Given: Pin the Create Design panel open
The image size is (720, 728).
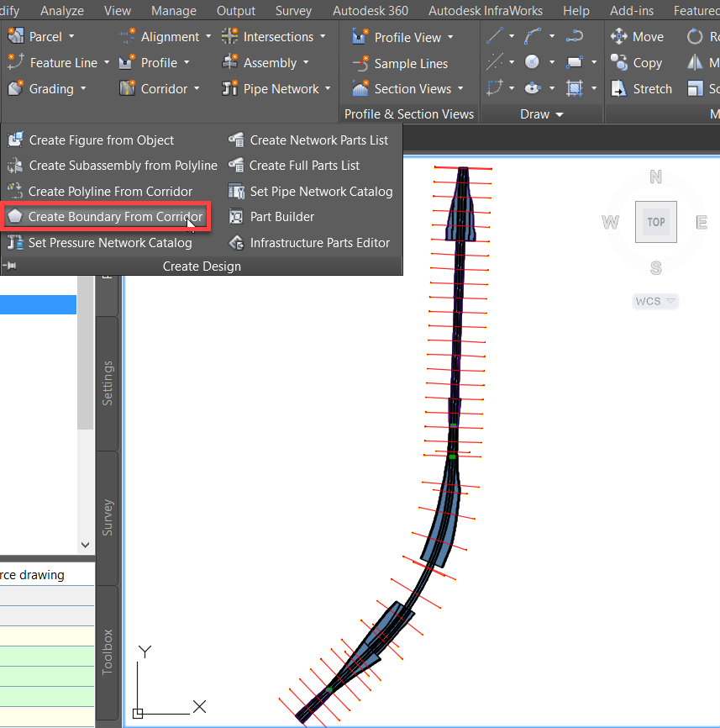Looking at the screenshot, I should [x=11, y=266].
